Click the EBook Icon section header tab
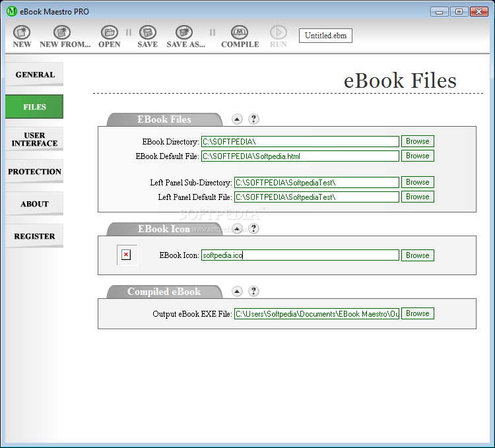 (164, 229)
